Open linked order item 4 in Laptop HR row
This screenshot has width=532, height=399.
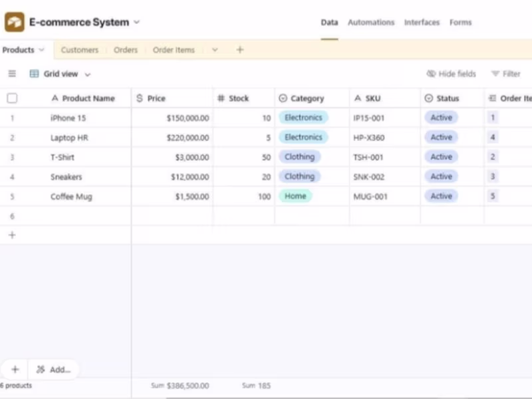click(x=493, y=137)
